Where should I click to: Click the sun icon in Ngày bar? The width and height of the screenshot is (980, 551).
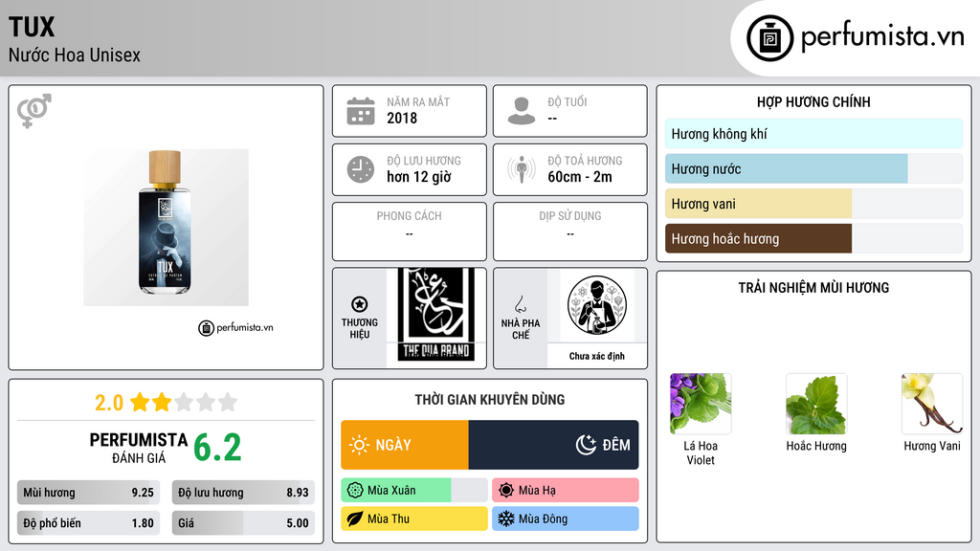pos(359,445)
